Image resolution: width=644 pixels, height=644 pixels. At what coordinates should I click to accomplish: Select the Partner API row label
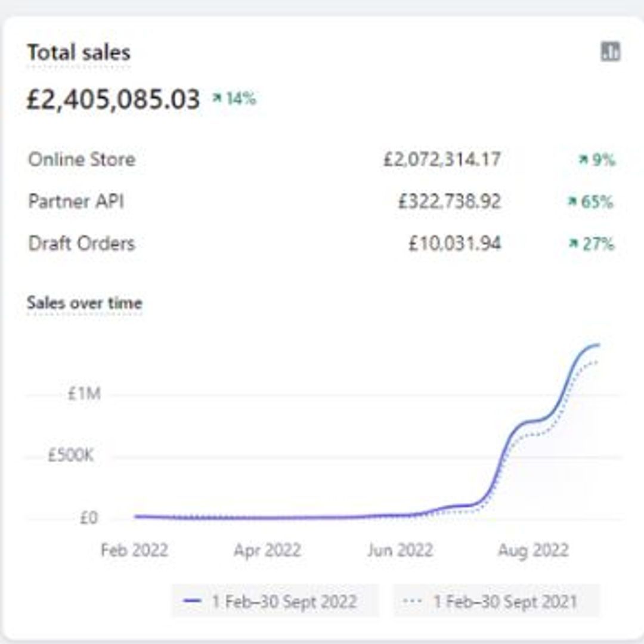[76, 202]
